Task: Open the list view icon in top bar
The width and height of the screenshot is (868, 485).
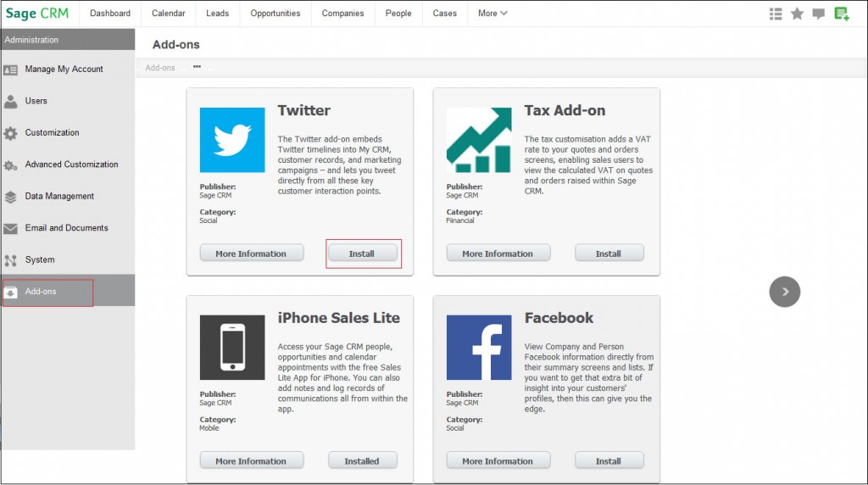Action: tap(776, 14)
